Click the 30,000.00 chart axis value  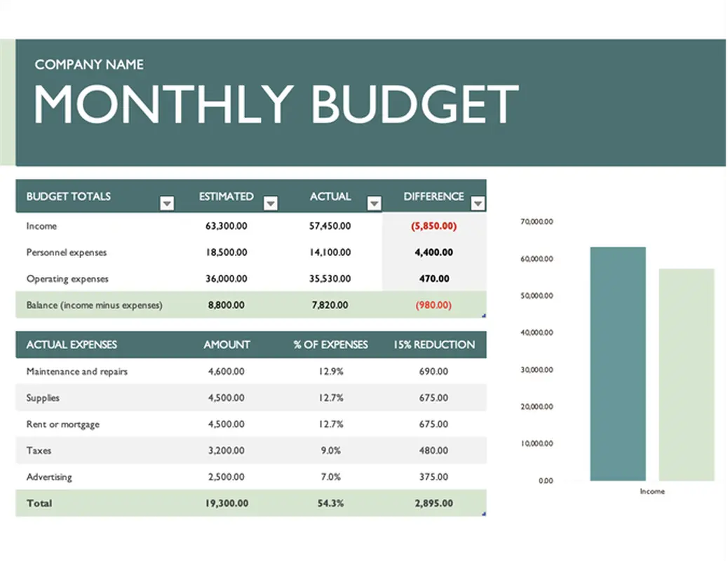click(537, 370)
